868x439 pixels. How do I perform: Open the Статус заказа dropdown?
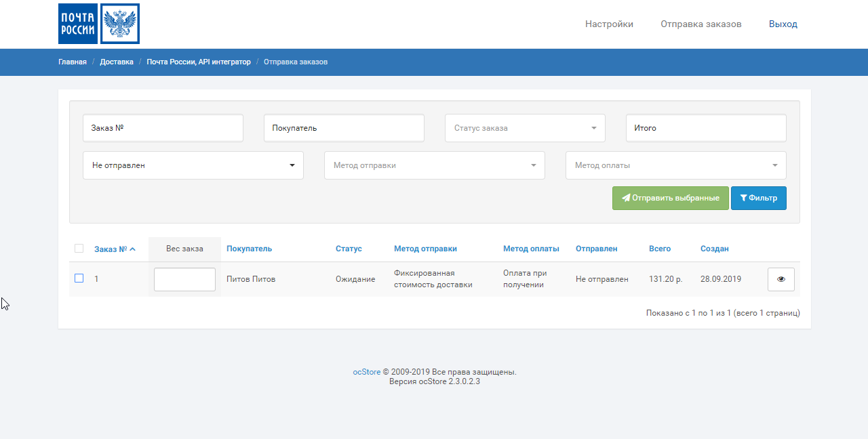pos(524,128)
